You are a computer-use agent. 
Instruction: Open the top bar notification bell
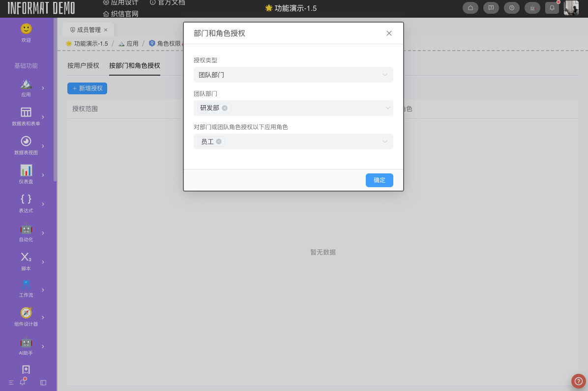(552, 8)
